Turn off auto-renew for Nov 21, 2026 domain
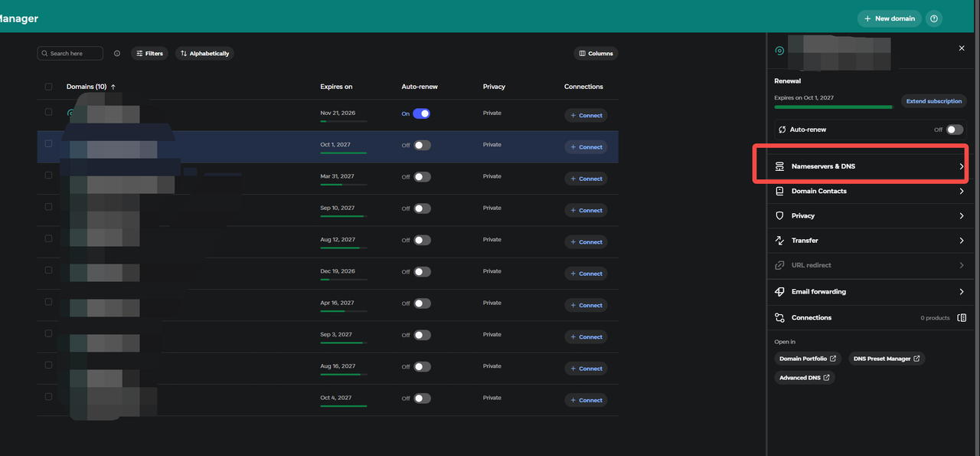Viewport: 980px width, 456px height. 421,113
